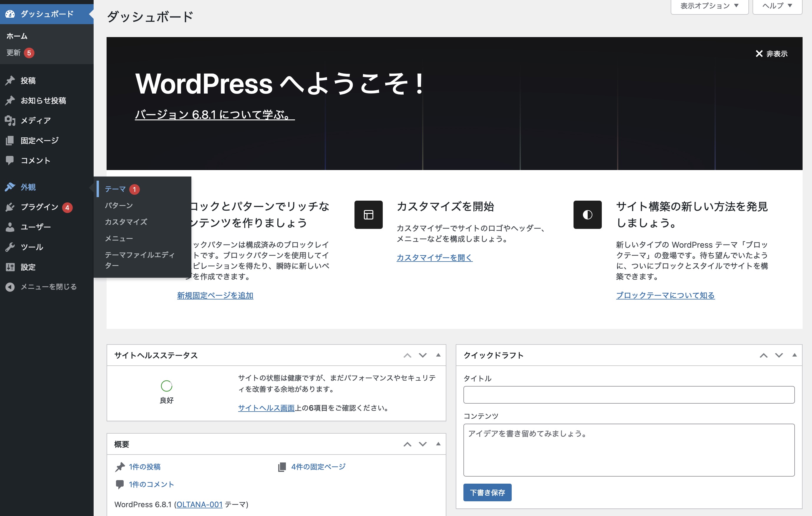Click the 1件のコメント link text
The image size is (812, 516).
(x=151, y=484)
